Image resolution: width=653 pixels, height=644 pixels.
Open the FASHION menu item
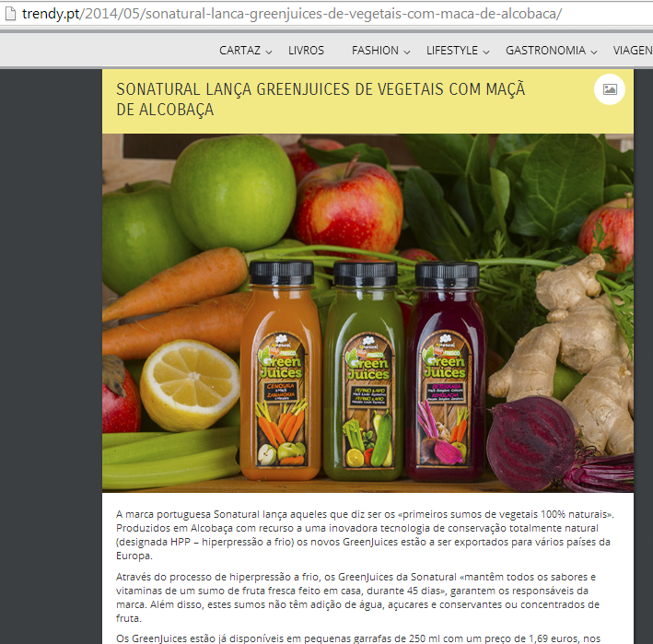(375, 51)
